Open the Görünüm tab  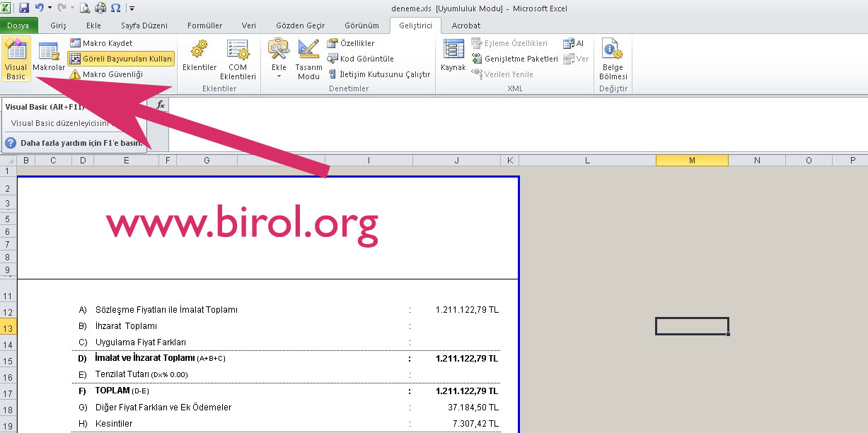click(x=361, y=25)
